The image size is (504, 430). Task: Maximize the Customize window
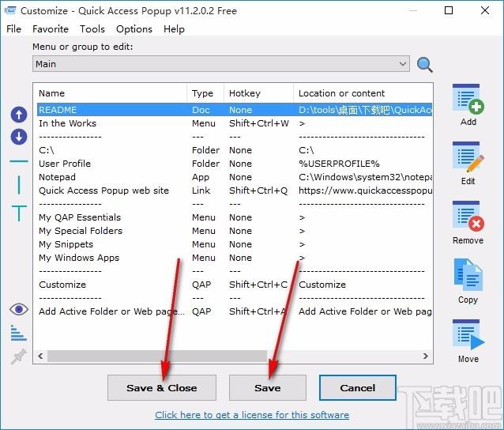tap(449, 10)
